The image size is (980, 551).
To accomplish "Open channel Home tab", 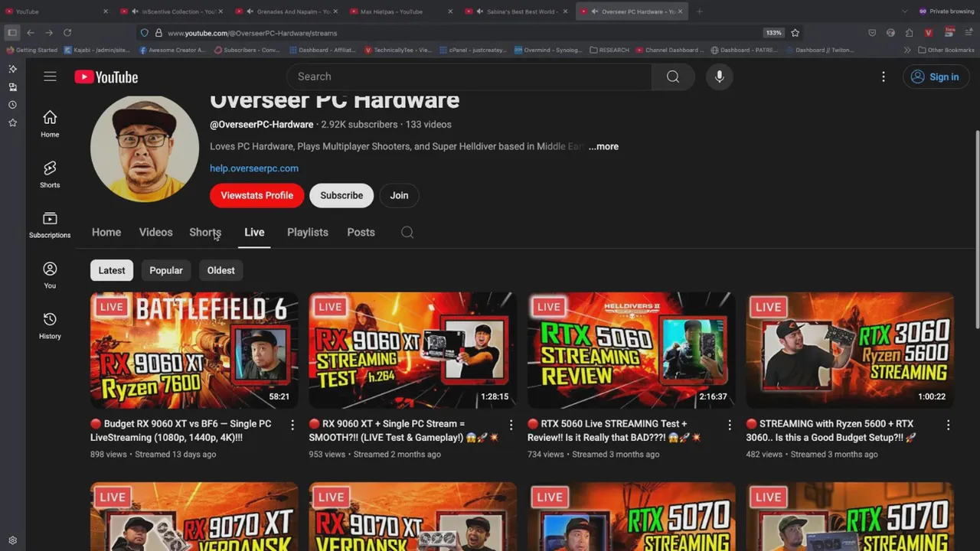I will [x=106, y=233].
